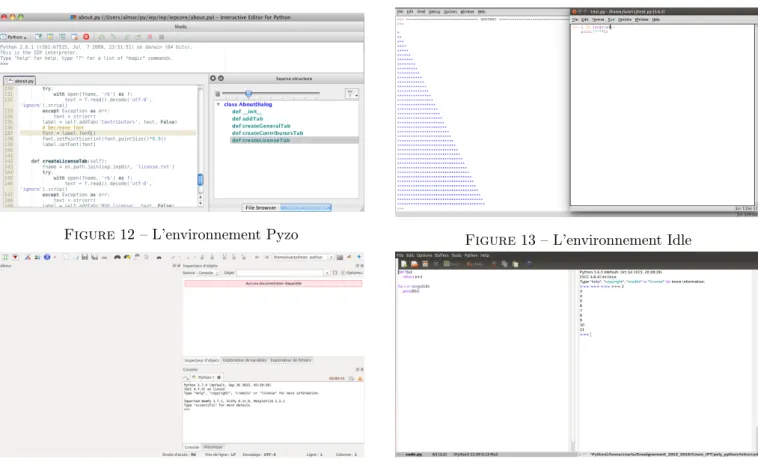Click the blue up arrow icon in Spyder toolbar
The width and height of the screenshot is (758, 474).
tap(359, 257)
